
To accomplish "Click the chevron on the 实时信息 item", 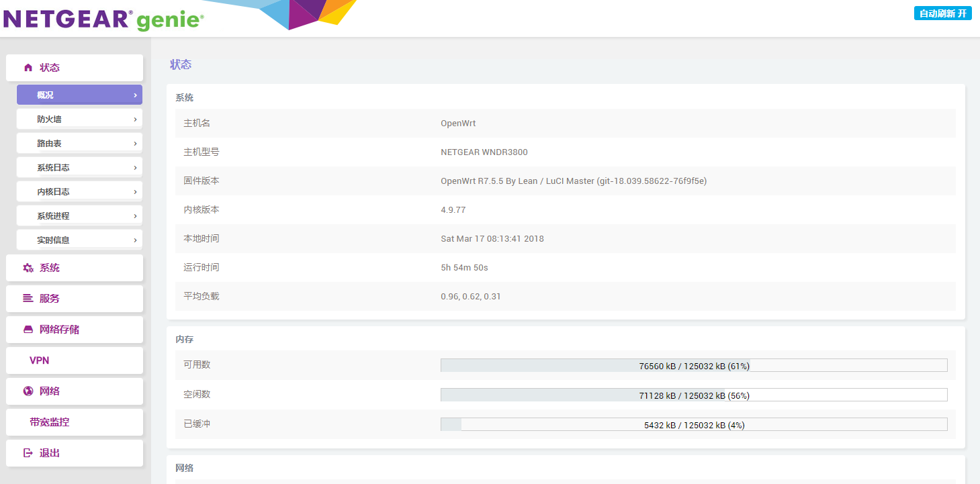I will point(135,240).
